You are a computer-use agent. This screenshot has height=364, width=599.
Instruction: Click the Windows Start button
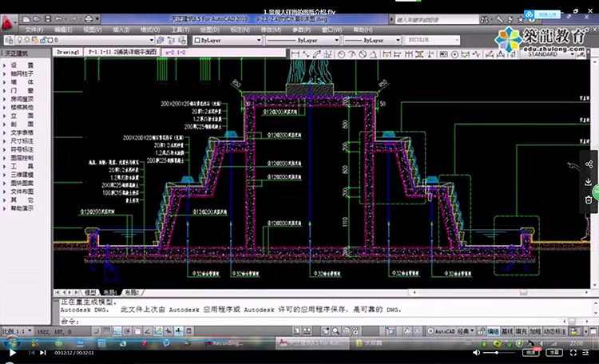pyautogui.click(x=10, y=342)
